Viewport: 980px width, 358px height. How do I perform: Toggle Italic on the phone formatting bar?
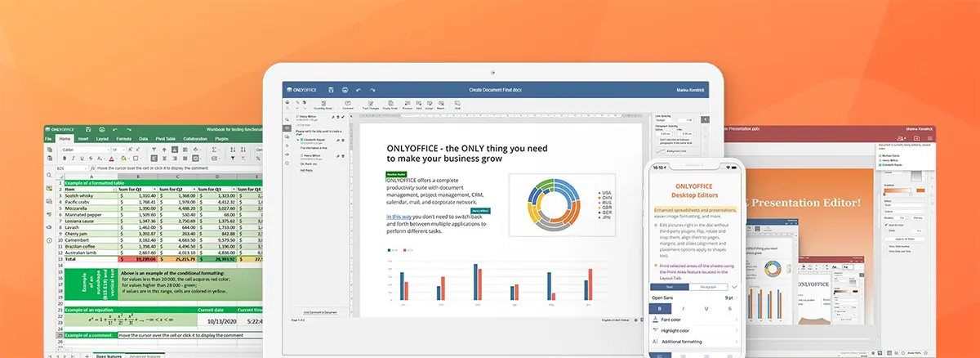(x=684, y=308)
